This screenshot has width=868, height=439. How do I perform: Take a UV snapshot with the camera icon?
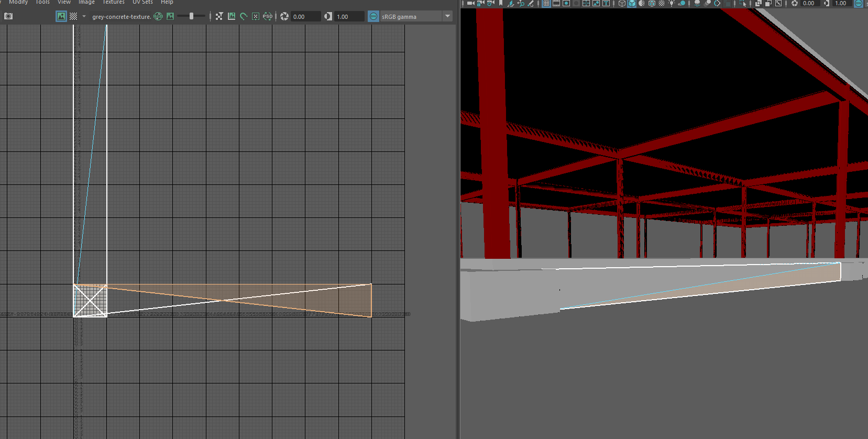pos(8,16)
